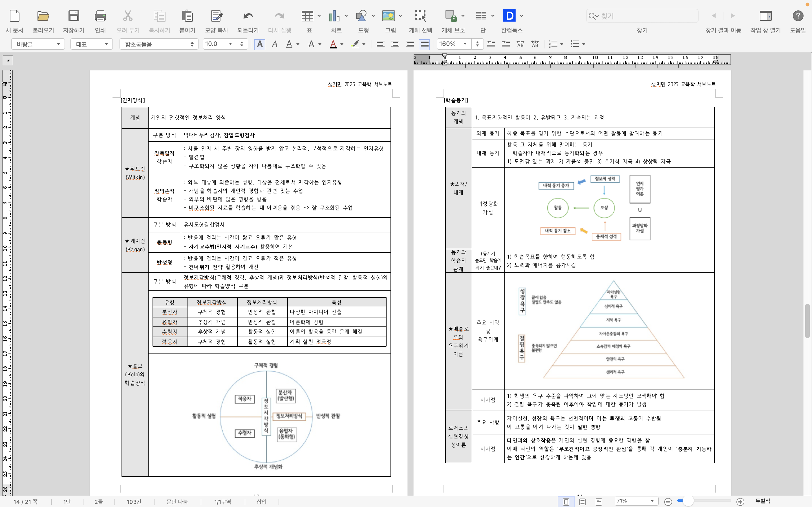The image size is (812, 507).
Task: Click the Hancom Docs (한컴독스) icon
Action: (x=509, y=16)
